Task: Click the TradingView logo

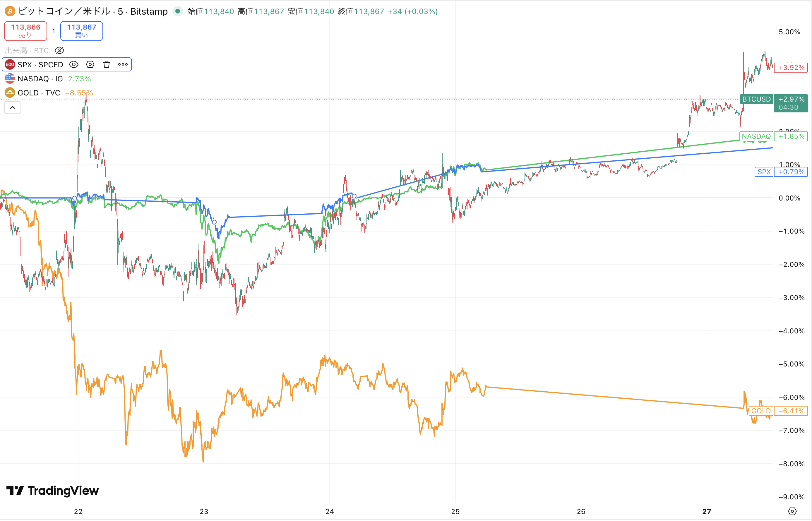Action: (51, 491)
